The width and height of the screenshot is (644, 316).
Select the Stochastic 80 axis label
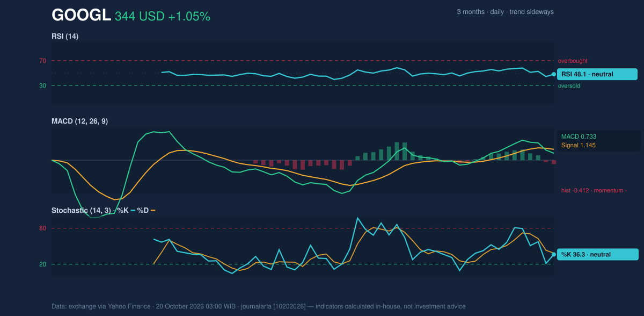point(42,228)
